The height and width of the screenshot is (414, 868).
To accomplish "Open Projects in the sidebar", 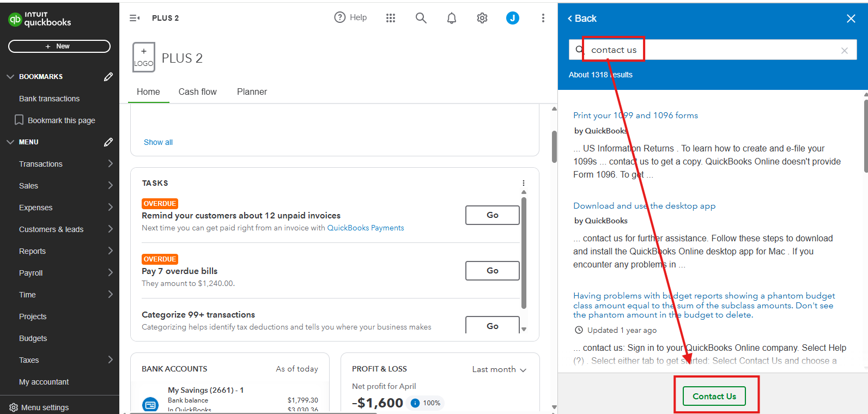I will (33, 316).
